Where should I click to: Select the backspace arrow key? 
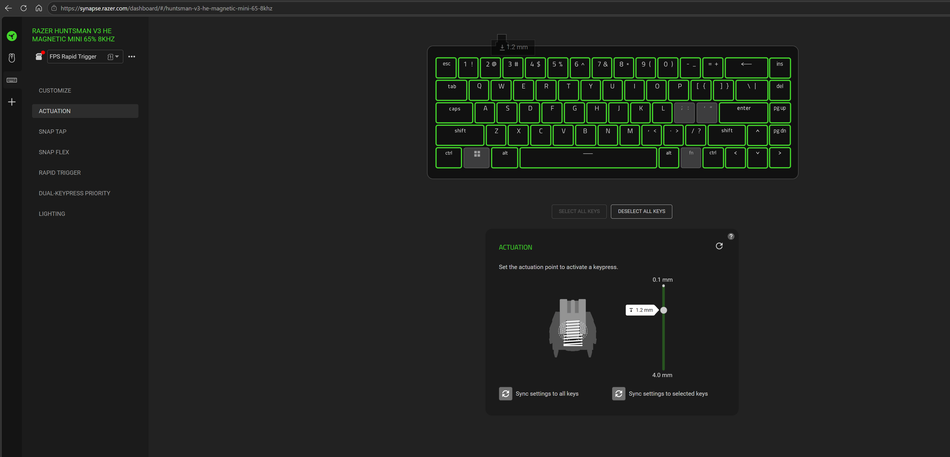coord(746,68)
